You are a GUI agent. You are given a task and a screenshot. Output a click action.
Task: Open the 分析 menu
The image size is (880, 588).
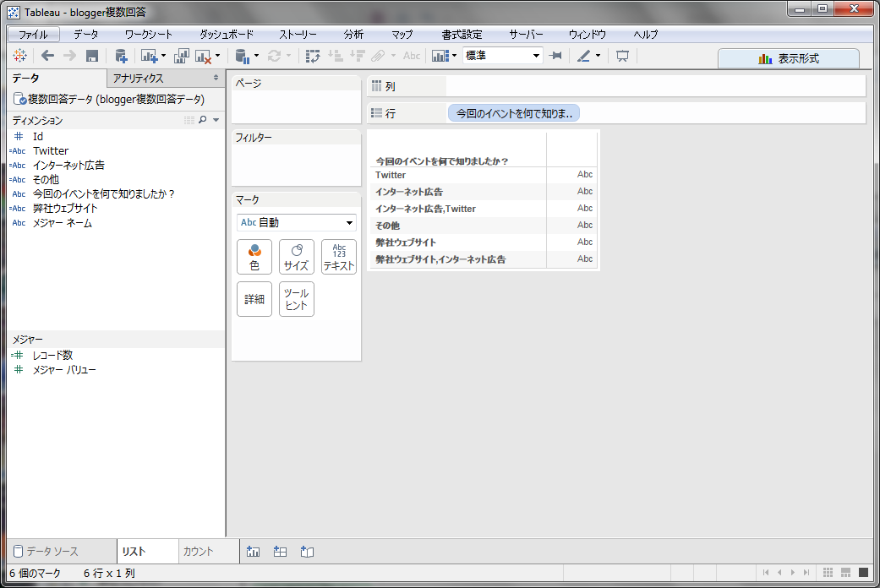tap(353, 35)
